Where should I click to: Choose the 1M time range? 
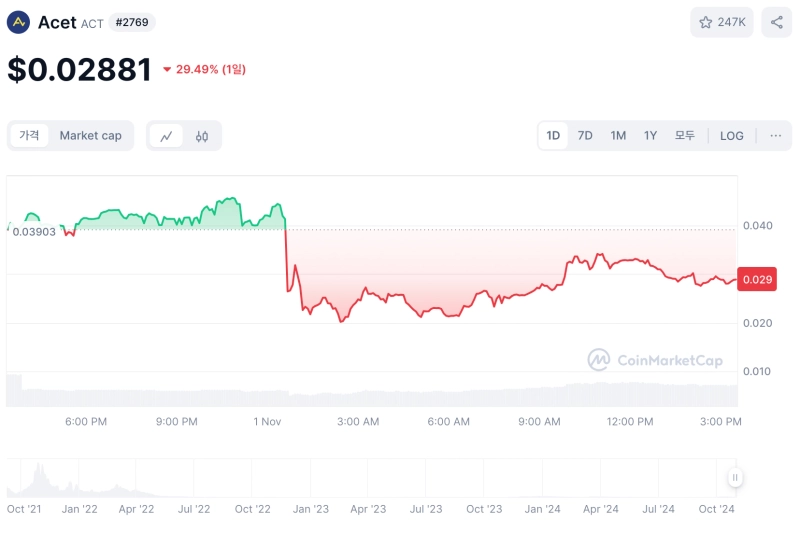click(x=618, y=136)
